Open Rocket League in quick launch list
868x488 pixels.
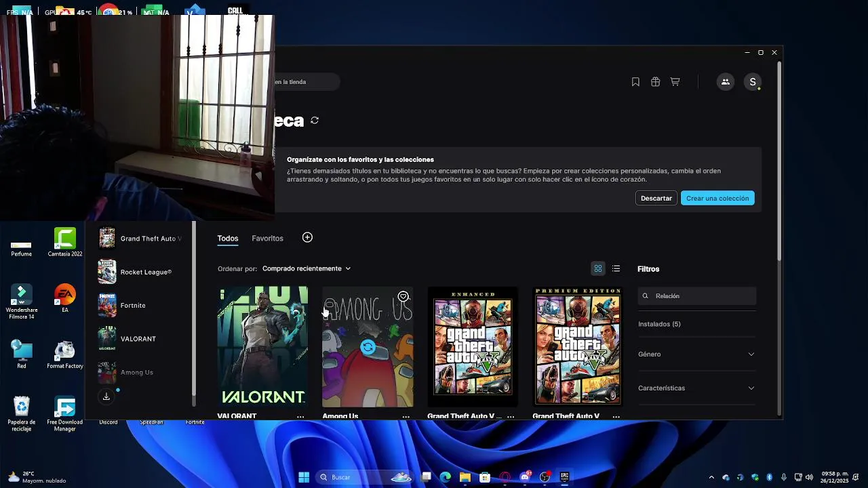pyautogui.click(x=140, y=272)
